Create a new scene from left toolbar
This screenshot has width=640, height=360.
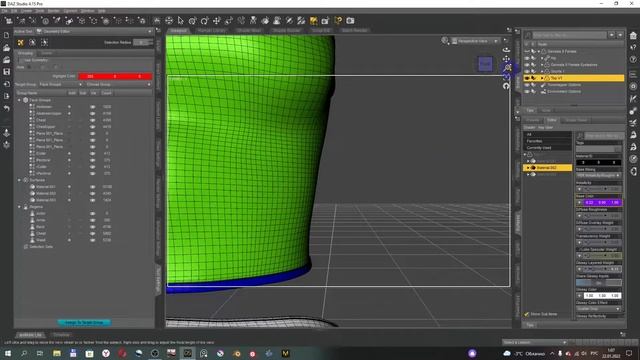tap(7, 36)
